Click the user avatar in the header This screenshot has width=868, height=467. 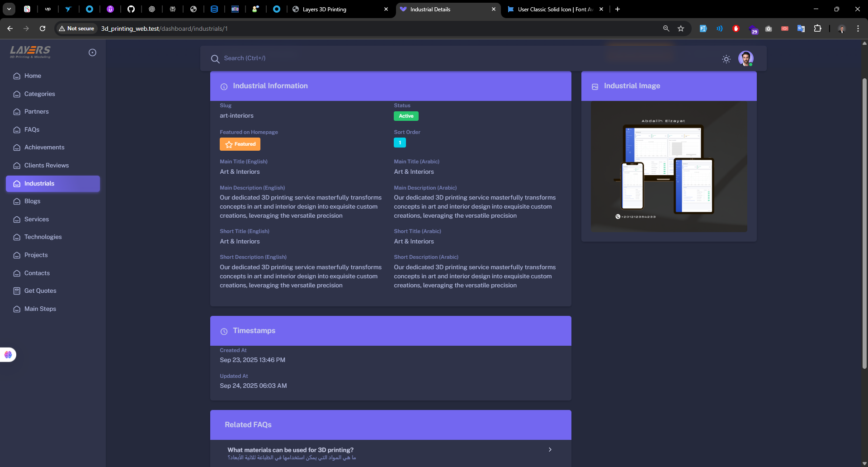tap(745, 58)
